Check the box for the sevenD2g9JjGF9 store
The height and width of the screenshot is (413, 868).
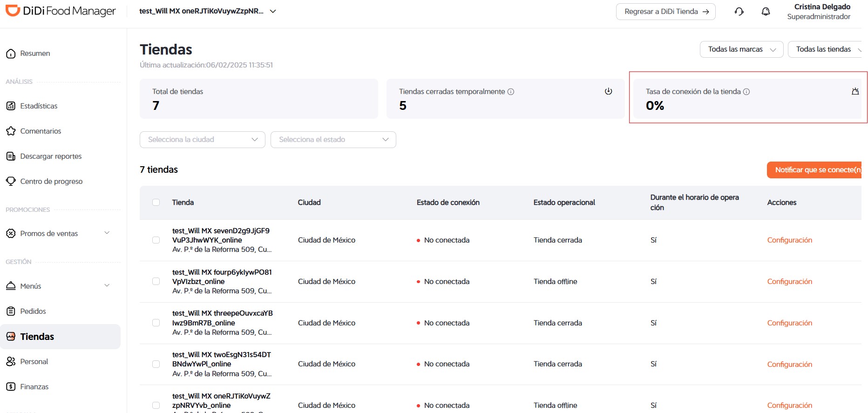(x=156, y=240)
